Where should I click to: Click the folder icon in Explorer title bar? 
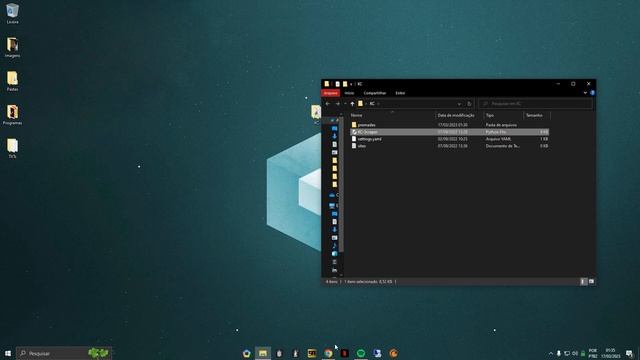pos(327,84)
